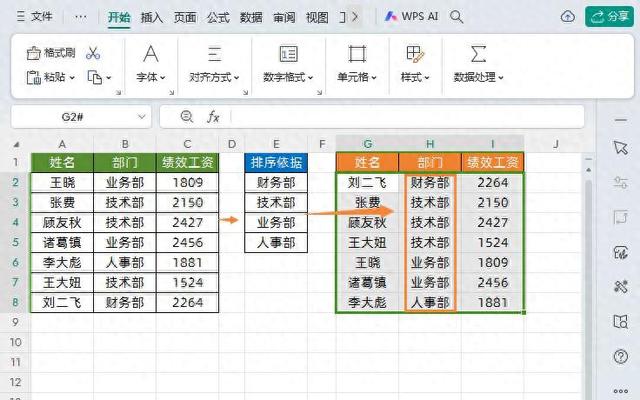Click cell G8 containing 李大彪
This screenshot has height=400, width=640.
(367, 302)
